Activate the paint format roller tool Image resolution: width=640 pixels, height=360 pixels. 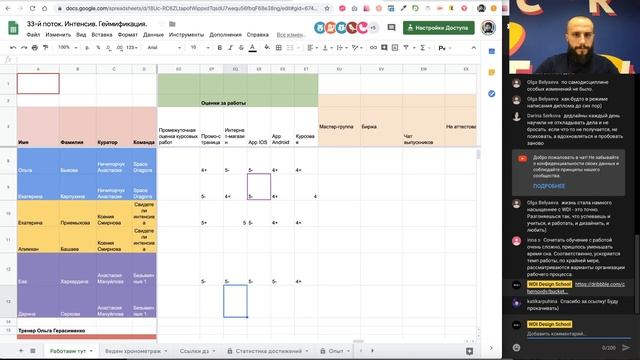point(45,48)
